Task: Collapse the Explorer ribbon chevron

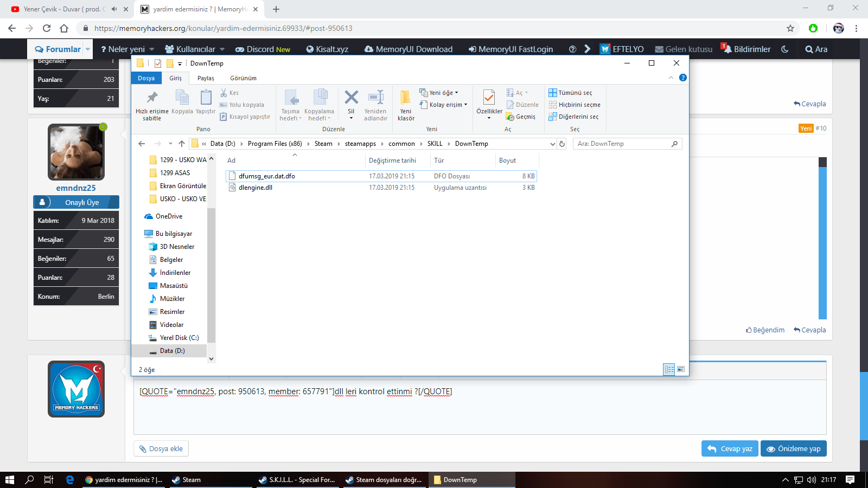Action: (x=671, y=78)
